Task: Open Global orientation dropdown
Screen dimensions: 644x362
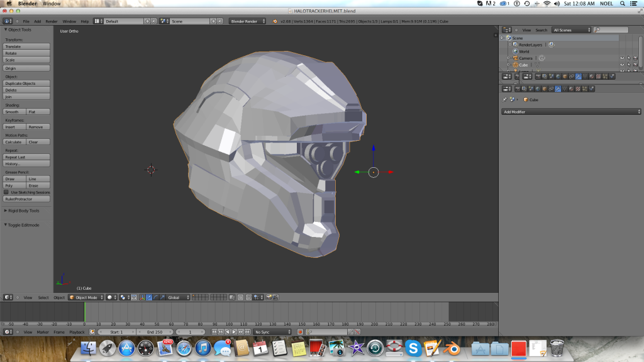Action: [179, 297]
